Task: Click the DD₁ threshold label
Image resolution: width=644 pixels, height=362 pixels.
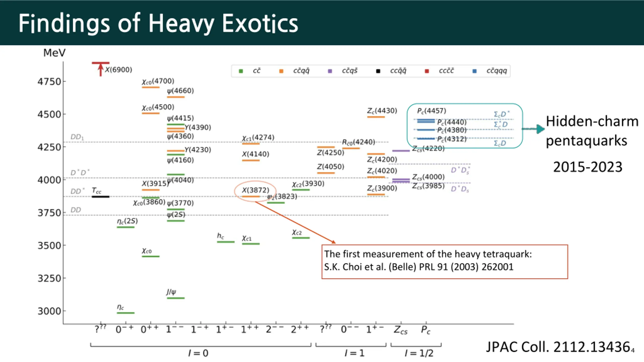Action: click(77, 137)
